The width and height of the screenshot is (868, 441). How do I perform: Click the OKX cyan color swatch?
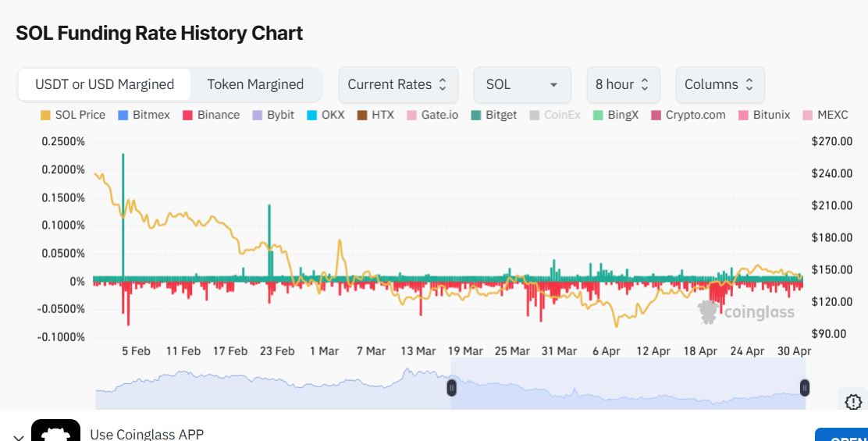[x=311, y=115]
